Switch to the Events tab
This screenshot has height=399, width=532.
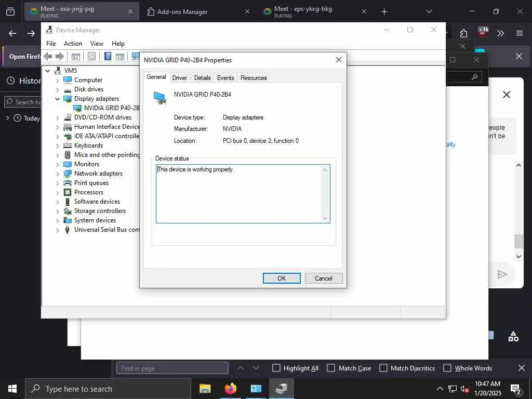(x=225, y=78)
